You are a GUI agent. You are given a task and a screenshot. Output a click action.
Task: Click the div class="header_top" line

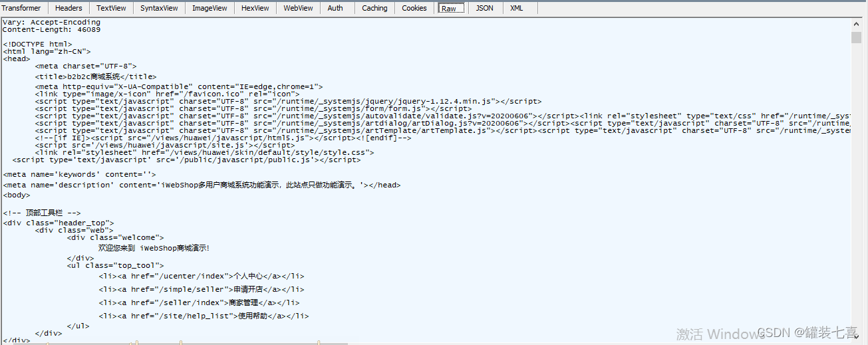click(x=58, y=223)
